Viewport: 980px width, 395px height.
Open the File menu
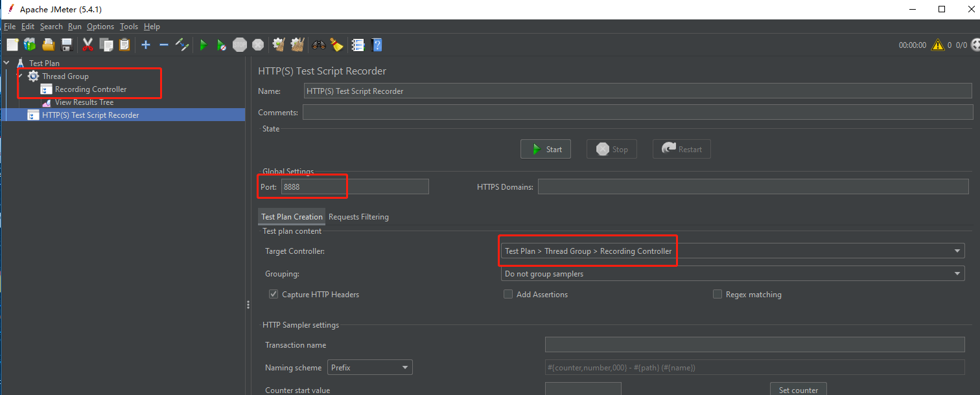point(10,27)
